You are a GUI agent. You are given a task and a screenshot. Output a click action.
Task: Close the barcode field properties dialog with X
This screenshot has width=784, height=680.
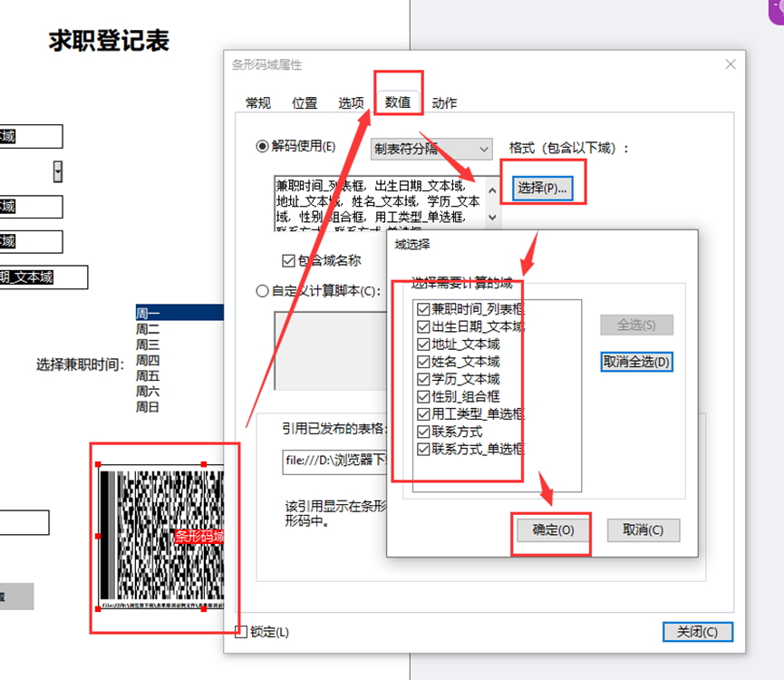731,64
